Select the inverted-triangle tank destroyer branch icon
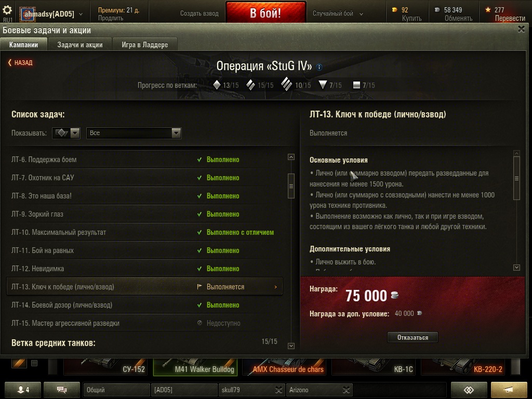This screenshot has width=532, height=399. [323, 85]
